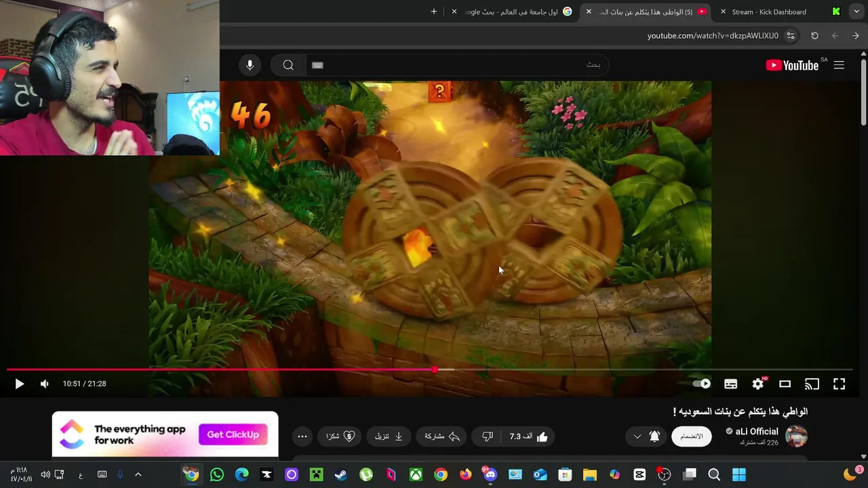Click the youtube.com address bar URL

coord(713,36)
